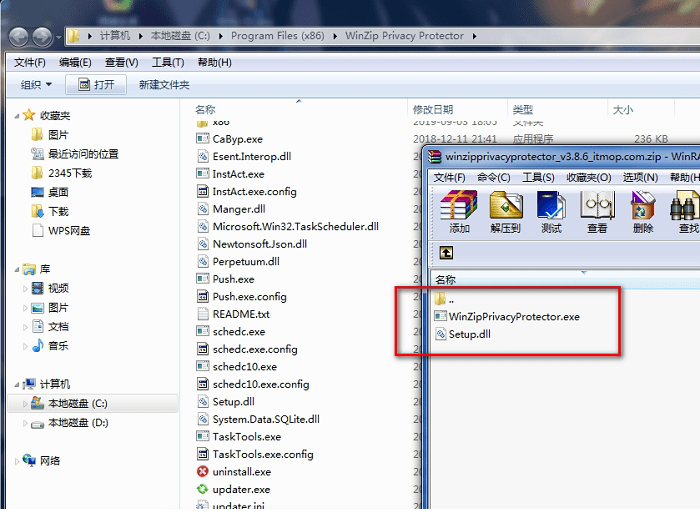Select Documents (文档) library
This screenshot has height=529, width=700.
point(50,326)
